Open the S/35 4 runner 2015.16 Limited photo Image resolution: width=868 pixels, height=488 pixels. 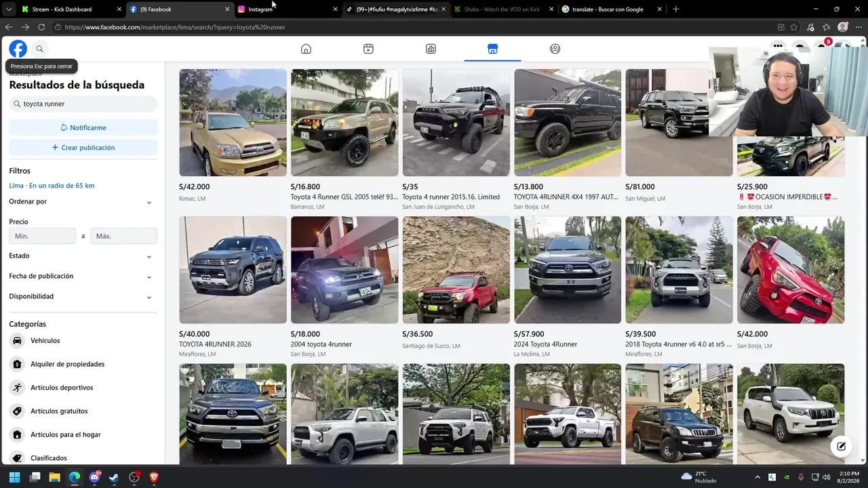coord(456,123)
